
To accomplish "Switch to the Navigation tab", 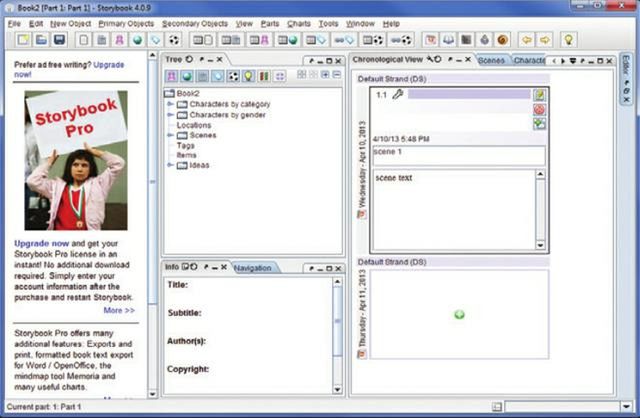I will (253, 268).
